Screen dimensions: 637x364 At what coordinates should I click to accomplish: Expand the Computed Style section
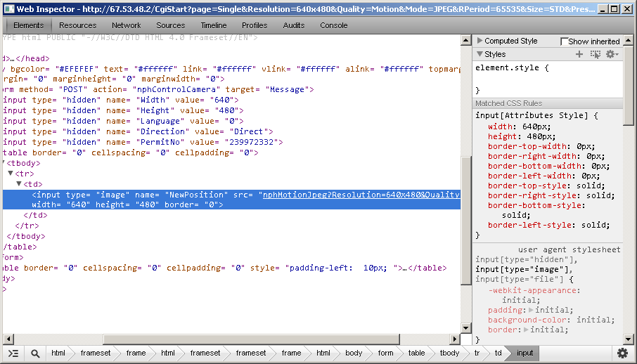coord(480,41)
